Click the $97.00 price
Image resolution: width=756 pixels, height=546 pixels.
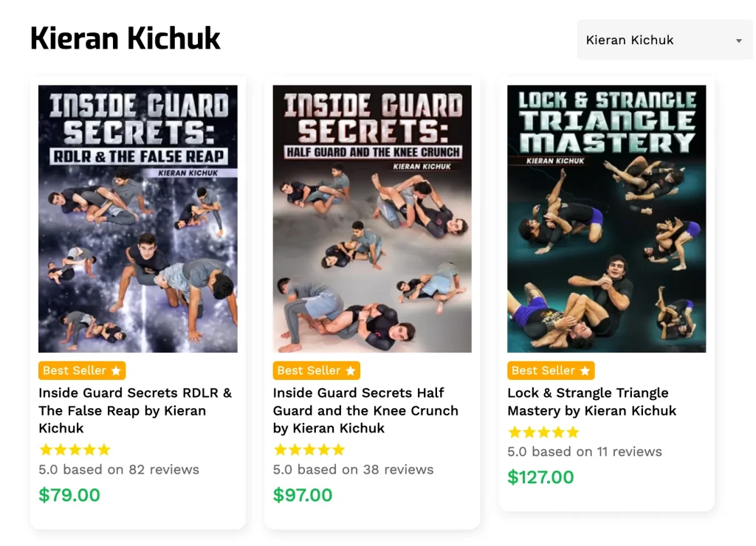(x=303, y=495)
